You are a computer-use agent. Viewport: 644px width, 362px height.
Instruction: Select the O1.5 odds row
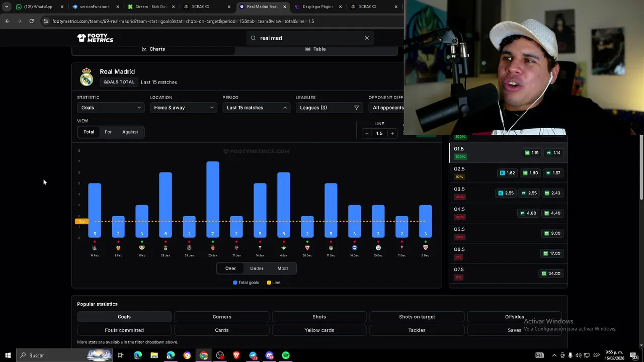(508, 153)
